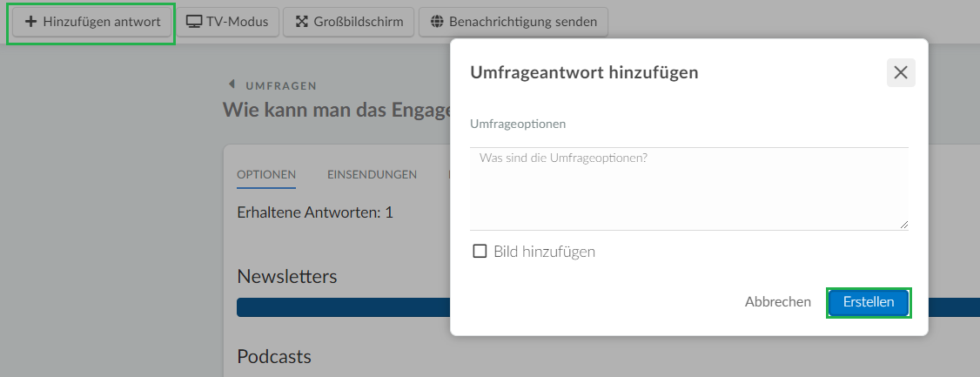Enable TV-Modus display
The height and width of the screenshot is (377, 980).
click(227, 22)
